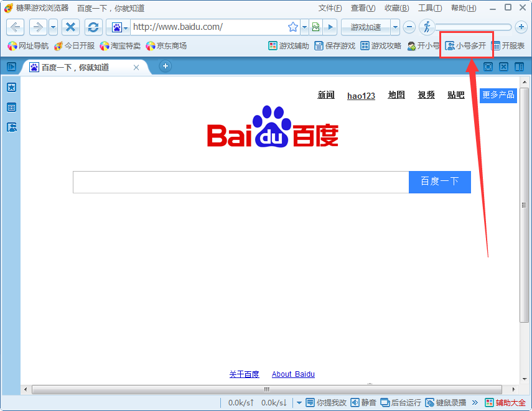
Task: Open the 新闻 link on Baidu
Action: click(326, 95)
